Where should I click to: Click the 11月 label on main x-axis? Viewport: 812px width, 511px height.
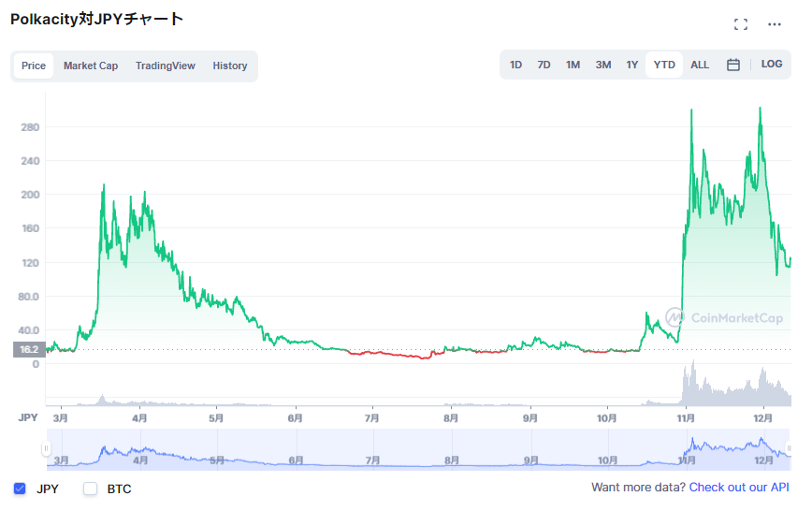click(686, 417)
